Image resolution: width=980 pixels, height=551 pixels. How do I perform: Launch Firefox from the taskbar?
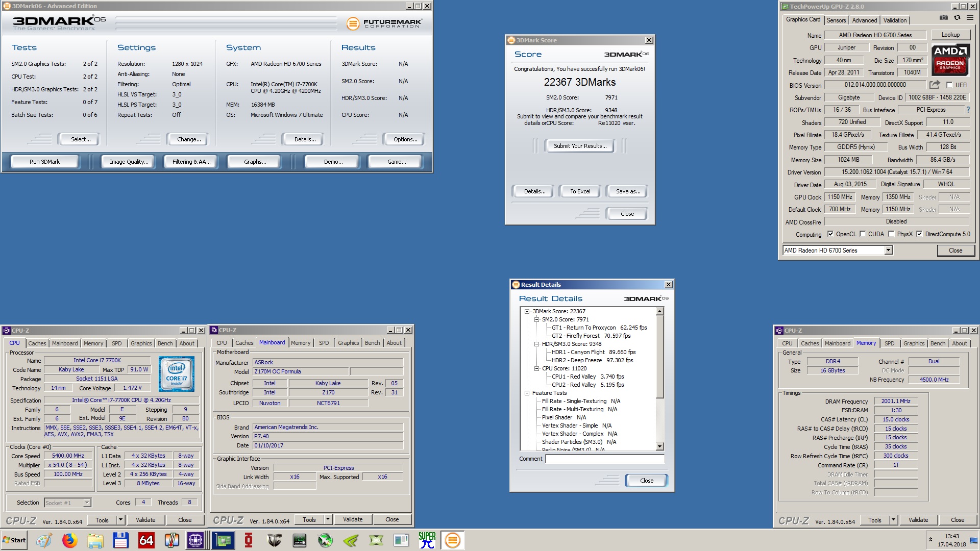tap(69, 540)
